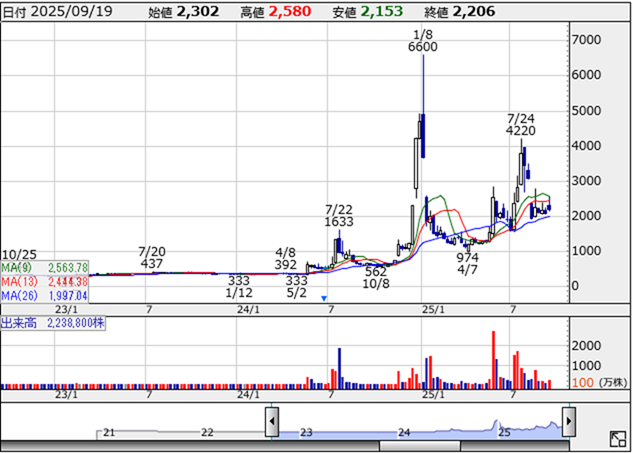
Task: Toggle the MA(26) blue moving average legend
Action: (45, 296)
